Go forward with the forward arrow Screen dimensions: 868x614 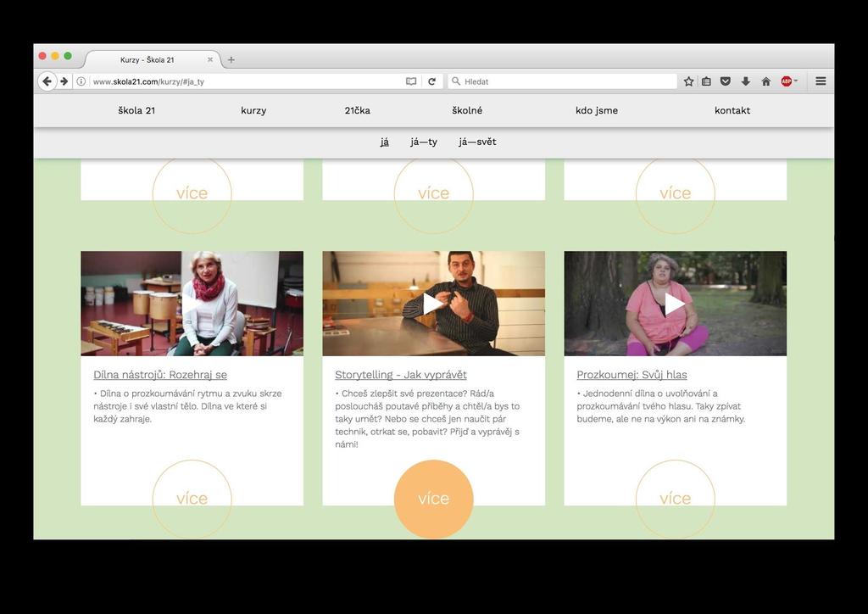coord(64,81)
